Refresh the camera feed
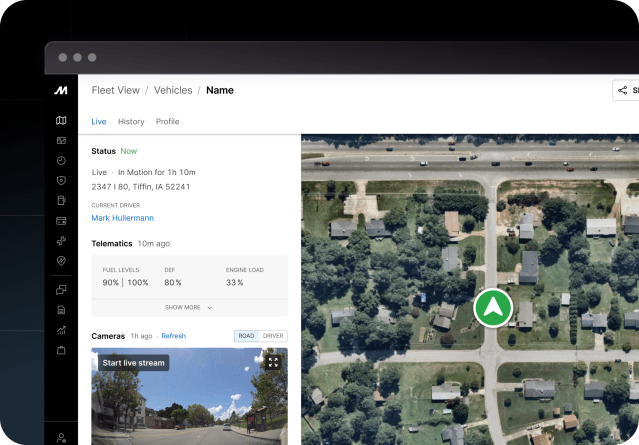 coord(173,336)
